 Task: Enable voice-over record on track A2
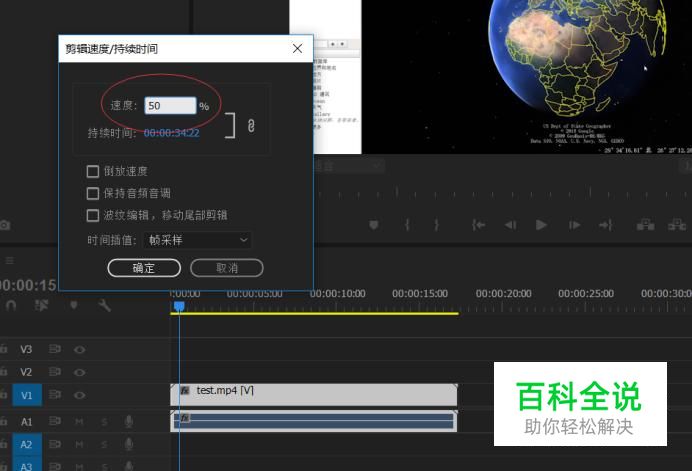[128, 444]
